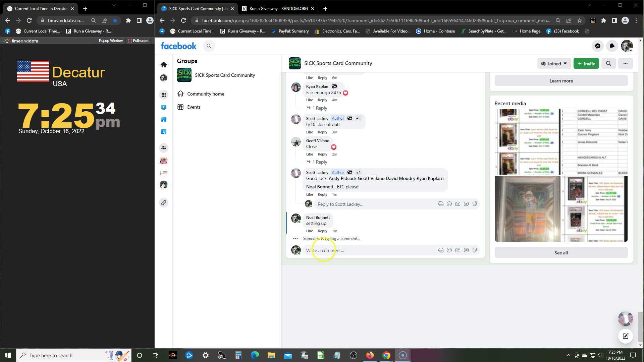Open Marketplace icon in left sidebar
This screenshot has height=362, width=644.
click(164, 120)
